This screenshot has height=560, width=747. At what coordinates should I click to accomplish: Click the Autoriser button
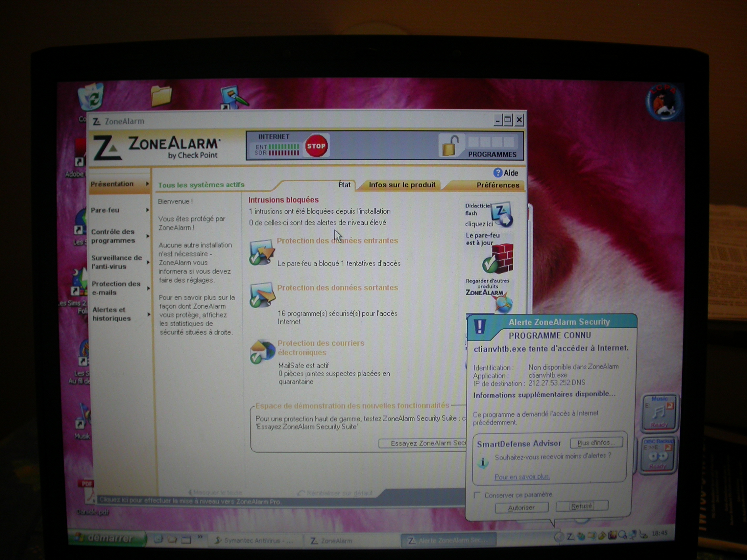[521, 508]
